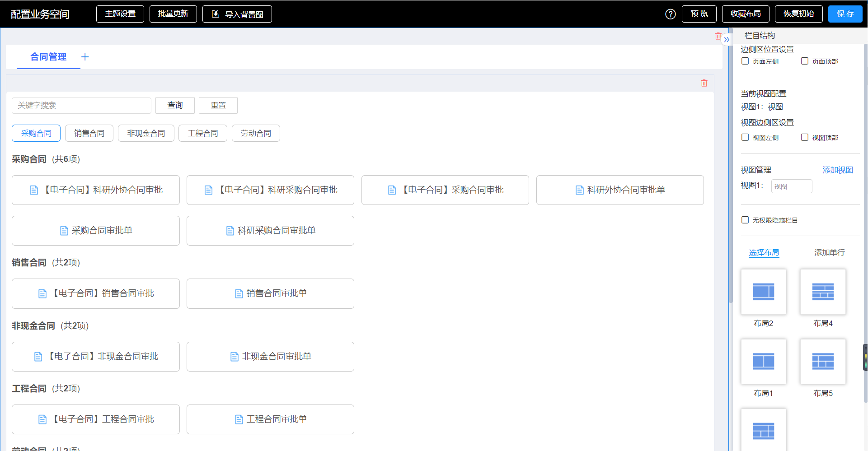
Task: Focus the 关键字搜索 input field
Action: pos(81,105)
